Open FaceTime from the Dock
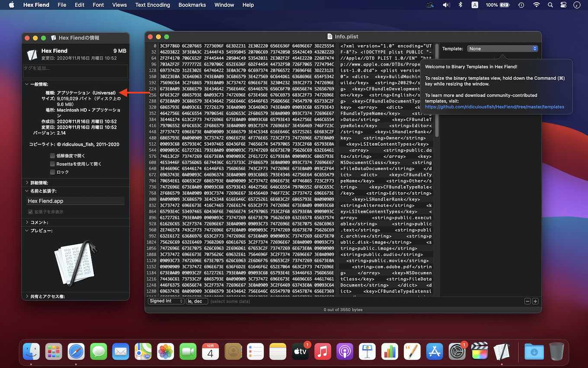Viewport: 588px width, 368px height. click(188, 351)
